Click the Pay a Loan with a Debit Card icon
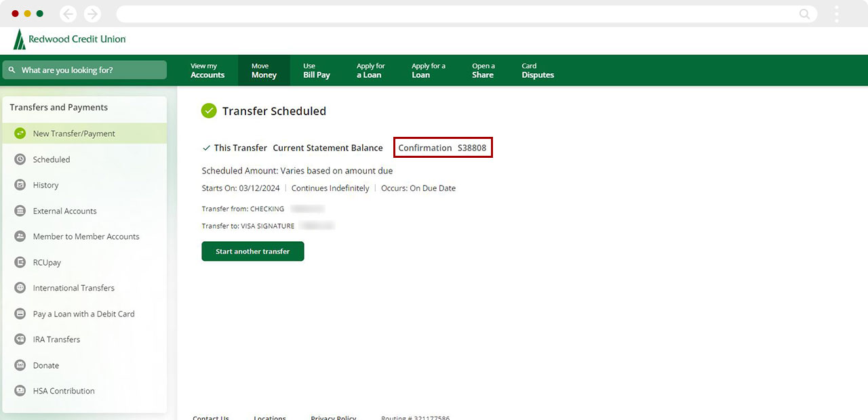868x420 pixels. coord(20,314)
